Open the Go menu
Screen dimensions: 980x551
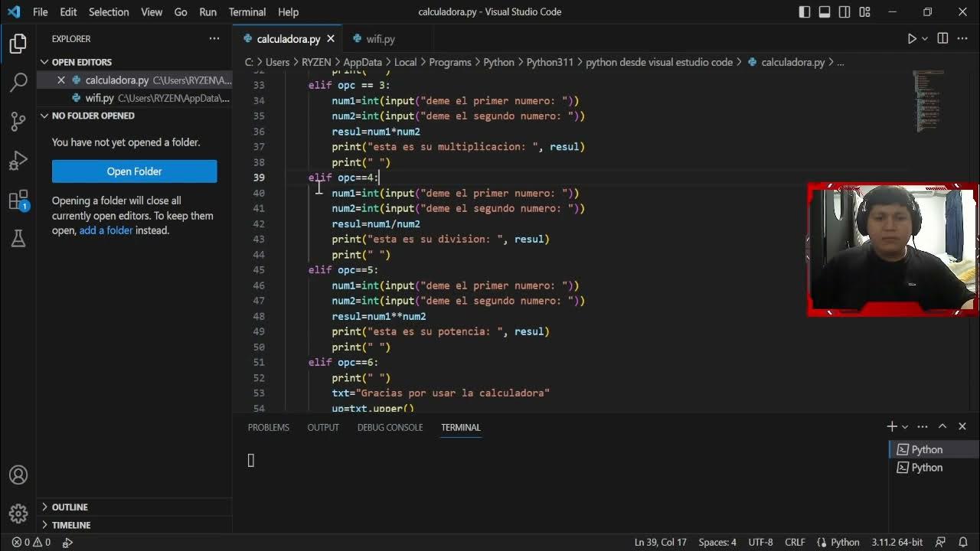click(181, 12)
